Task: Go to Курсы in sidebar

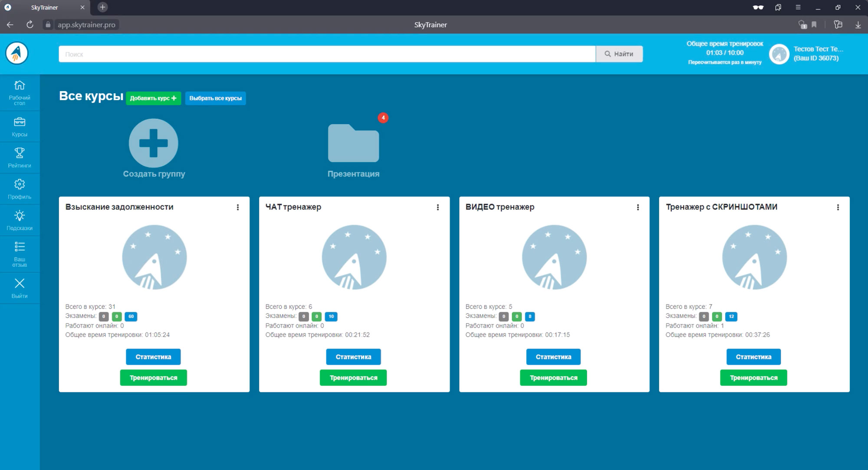Action: click(20, 127)
